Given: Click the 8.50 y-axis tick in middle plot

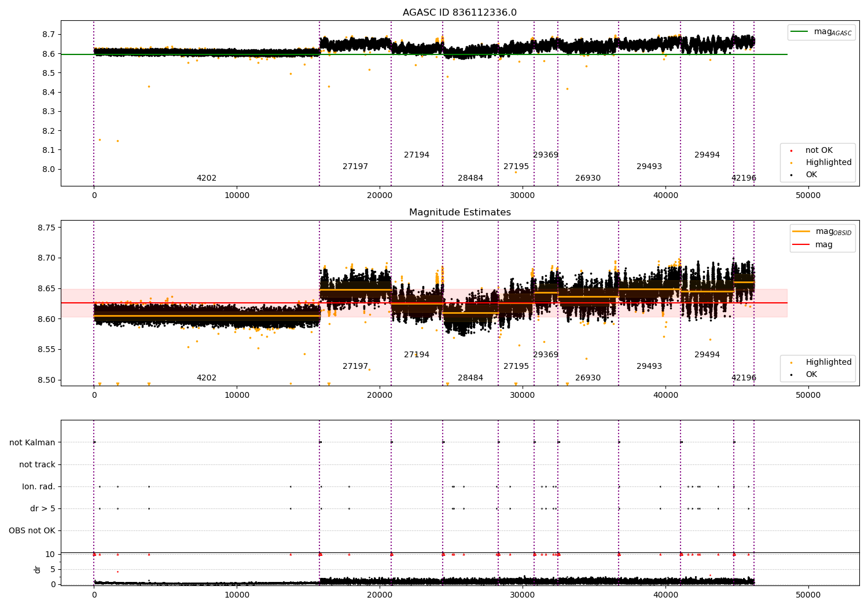Looking at the screenshot, I should point(46,380).
